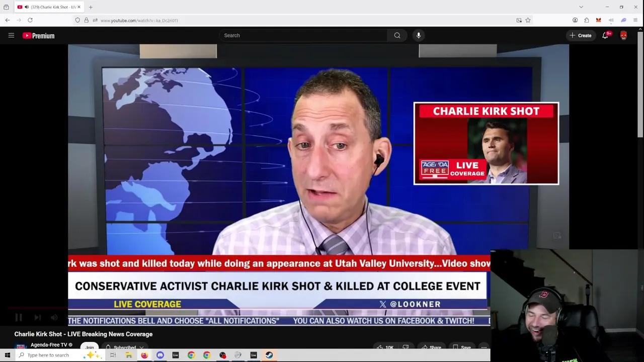Screen dimensions: 644x362
Task: Click the video title Charlie Kirk Shot
Action: coord(84,334)
